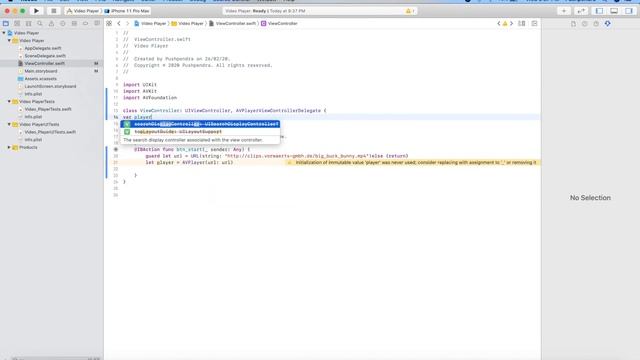Open AppDelegate.swift in navigator
Image resolution: width=640 pixels, height=360 pixels.
tap(42, 48)
